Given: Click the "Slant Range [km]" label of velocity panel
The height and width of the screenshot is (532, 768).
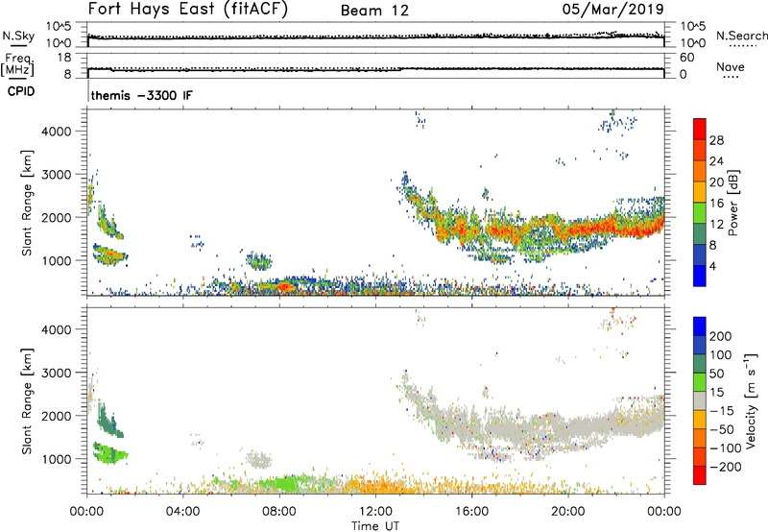Looking at the screenshot, I should [27, 401].
